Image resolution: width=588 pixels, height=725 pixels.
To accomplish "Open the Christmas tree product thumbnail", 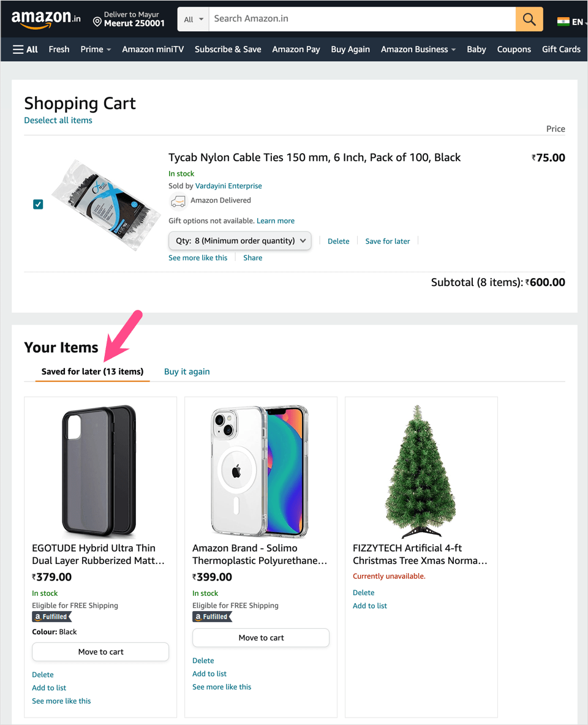I will click(421, 470).
